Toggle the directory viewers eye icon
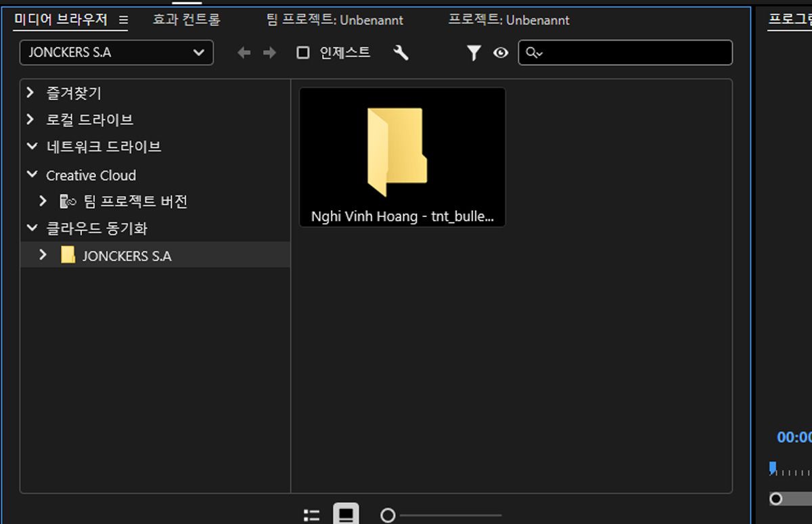Viewport: 812px width, 524px height. [x=501, y=53]
